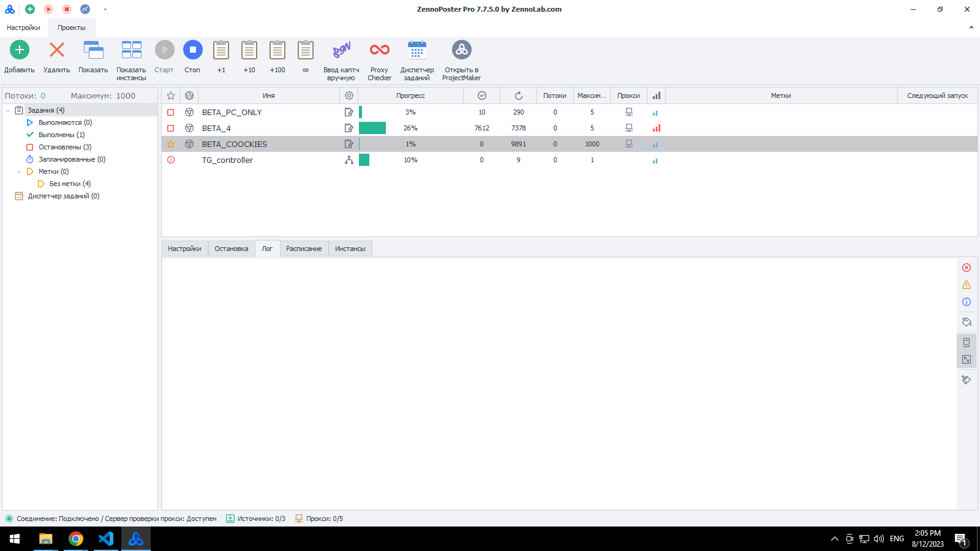Select Диспетчер заданий (0) in left tree
The image size is (980, 551).
point(64,196)
